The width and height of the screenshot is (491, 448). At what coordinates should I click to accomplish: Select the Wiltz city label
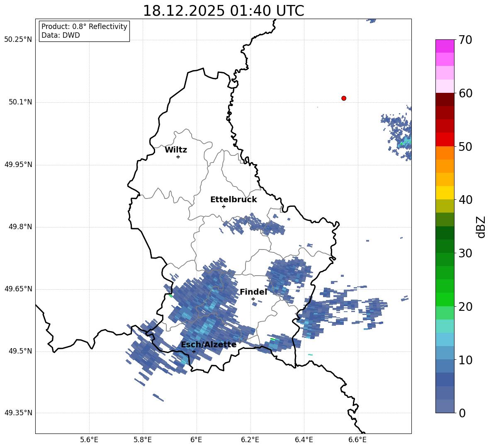tap(176, 150)
